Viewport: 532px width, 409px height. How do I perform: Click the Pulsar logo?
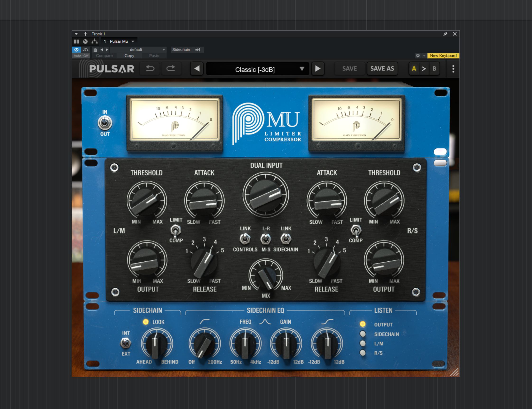click(x=107, y=69)
